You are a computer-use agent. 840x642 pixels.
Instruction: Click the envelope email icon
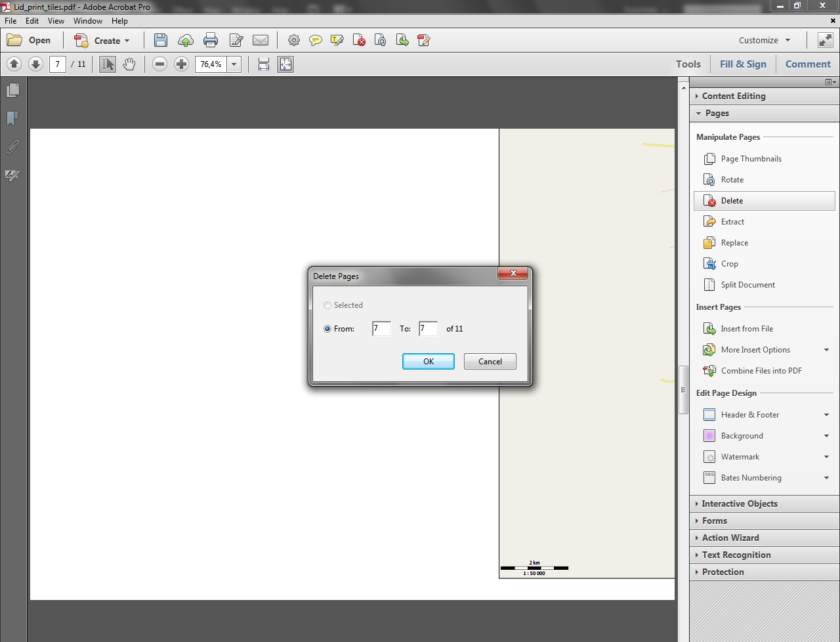tap(261, 40)
